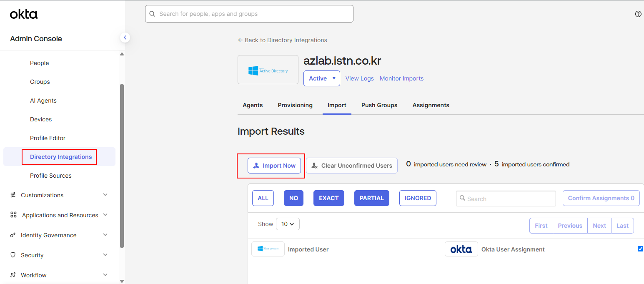Go to Previous page of results
This screenshot has height=284, width=644.
click(570, 226)
